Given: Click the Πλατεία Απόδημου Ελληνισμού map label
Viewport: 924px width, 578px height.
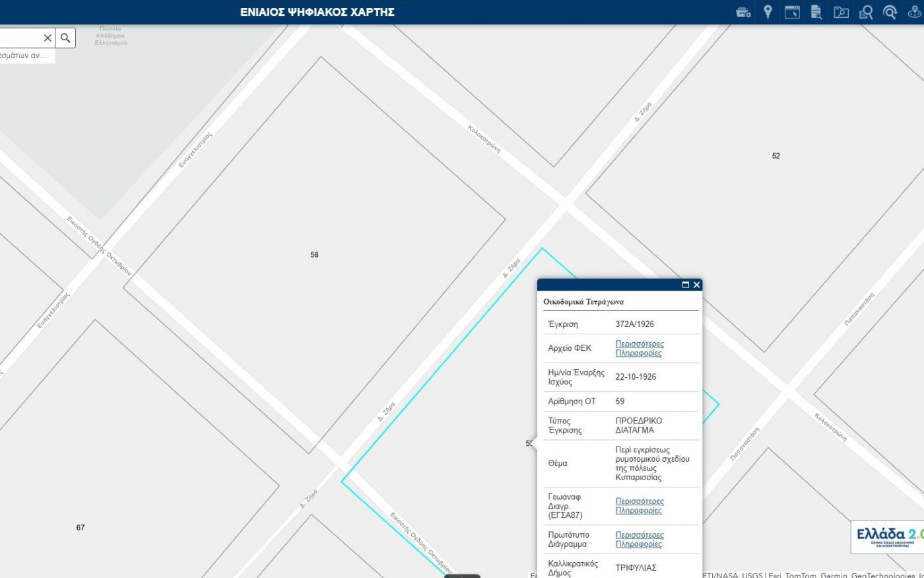Looking at the screenshot, I should 111,36.
